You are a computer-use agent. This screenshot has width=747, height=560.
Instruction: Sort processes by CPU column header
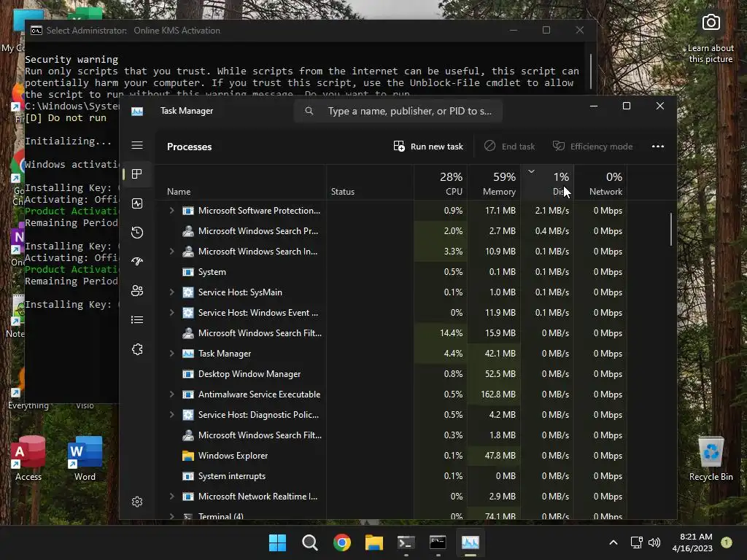pos(441,183)
